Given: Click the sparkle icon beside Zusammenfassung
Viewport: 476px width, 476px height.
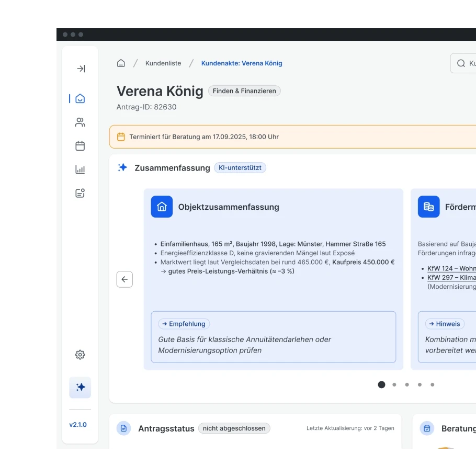Looking at the screenshot, I should tap(122, 167).
